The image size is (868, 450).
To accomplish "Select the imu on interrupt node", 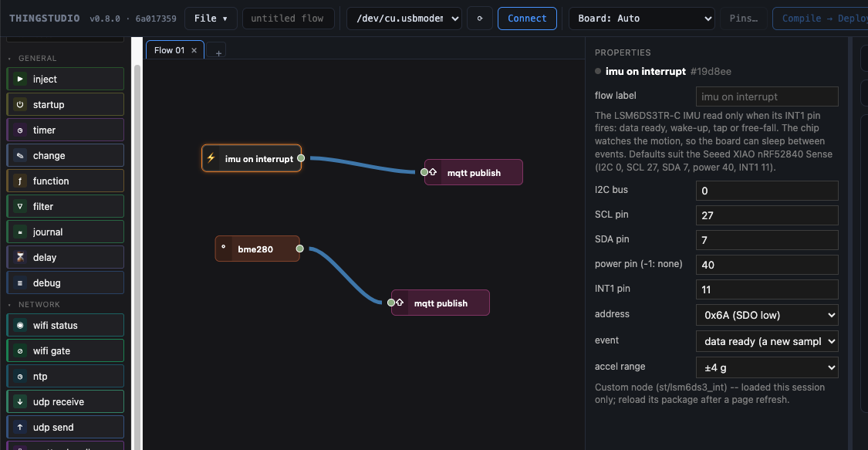I will tap(252, 158).
